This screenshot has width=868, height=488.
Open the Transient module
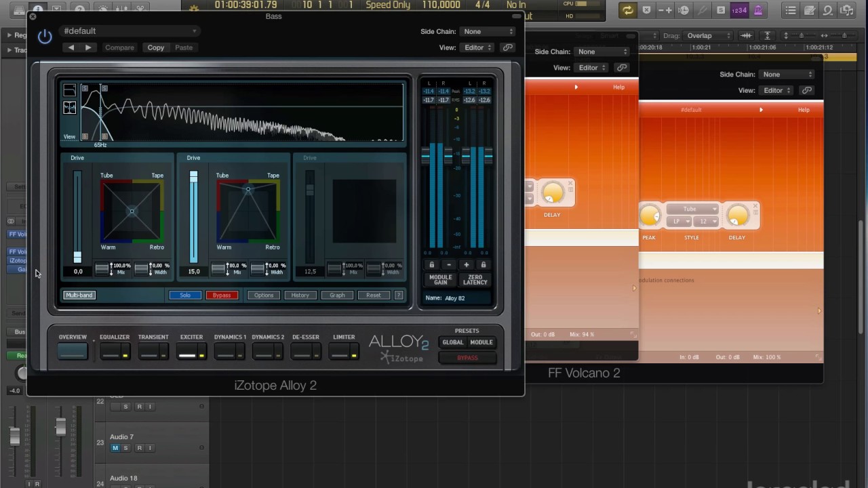(149, 351)
